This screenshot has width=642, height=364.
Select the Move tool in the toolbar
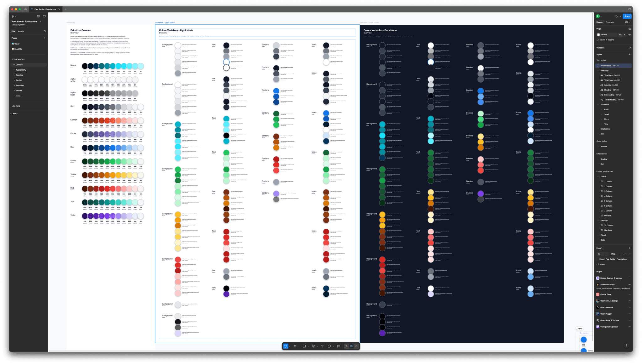pos(286,346)
